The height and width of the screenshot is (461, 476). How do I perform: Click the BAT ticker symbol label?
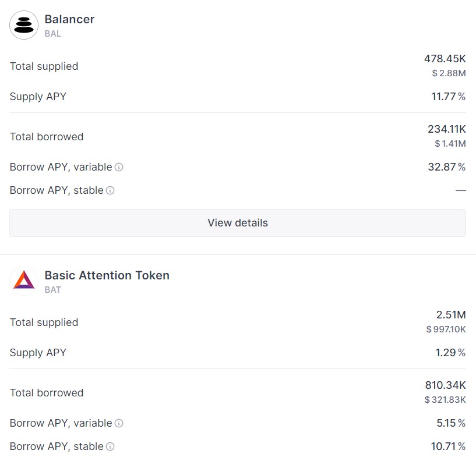pos(53,290)
